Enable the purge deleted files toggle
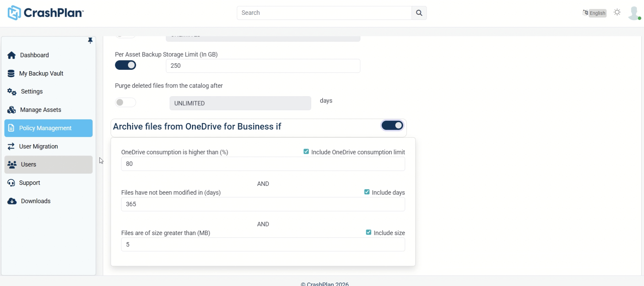Image resolution: width=644 pixels, height=286 pixels. (x=126, y=103)
